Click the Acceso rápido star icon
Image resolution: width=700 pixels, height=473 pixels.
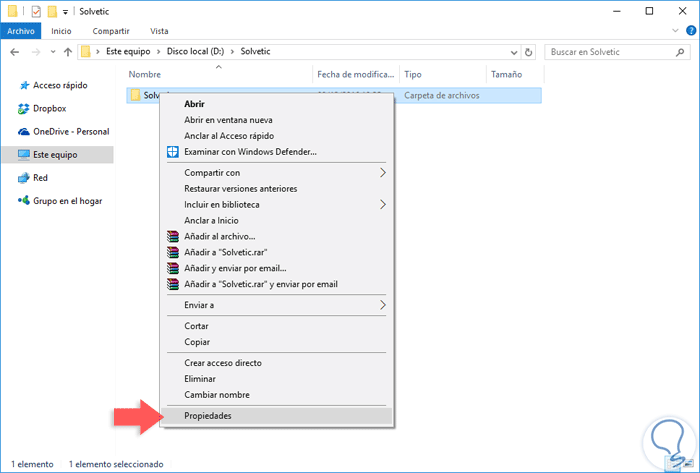pyautogui.click(x=24, y=85)
